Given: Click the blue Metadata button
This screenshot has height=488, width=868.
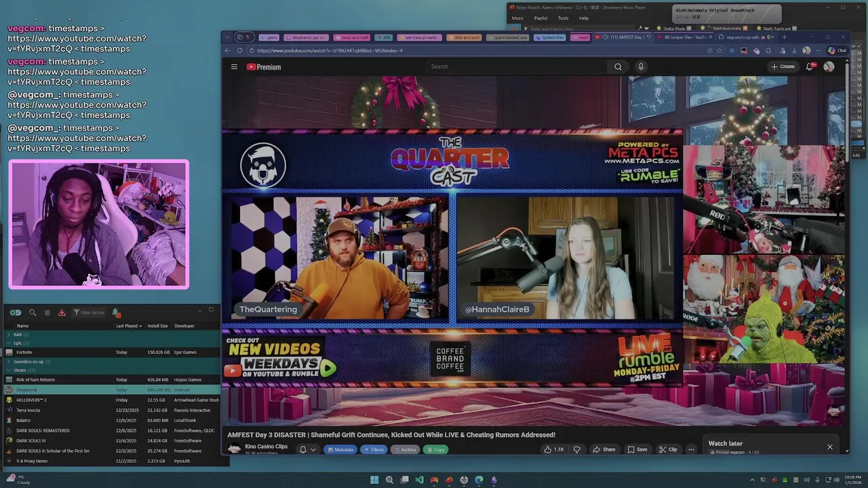Looking at the screenshot, I should pos(340,449).
